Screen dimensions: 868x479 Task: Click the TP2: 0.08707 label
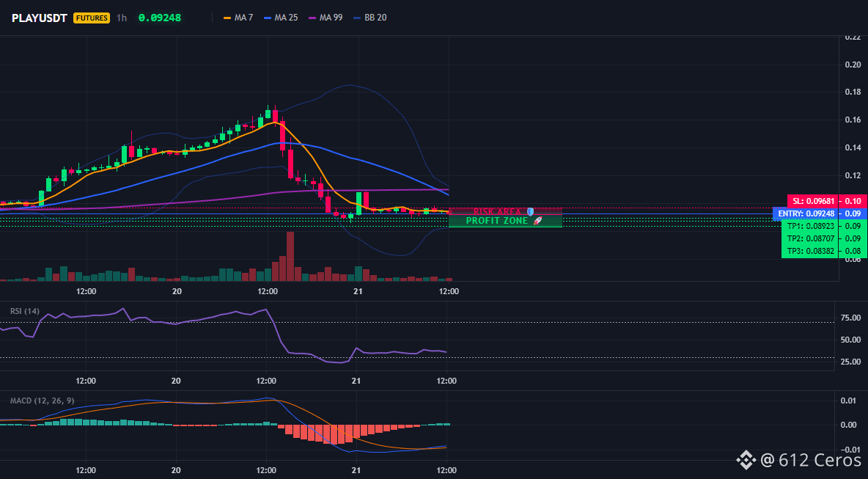pos(810,238)
